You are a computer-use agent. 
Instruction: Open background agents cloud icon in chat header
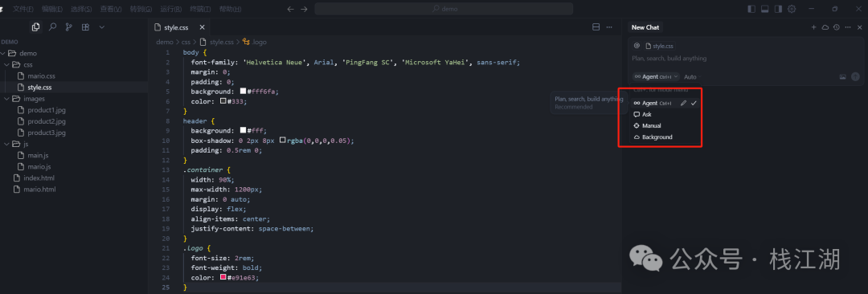825,27
